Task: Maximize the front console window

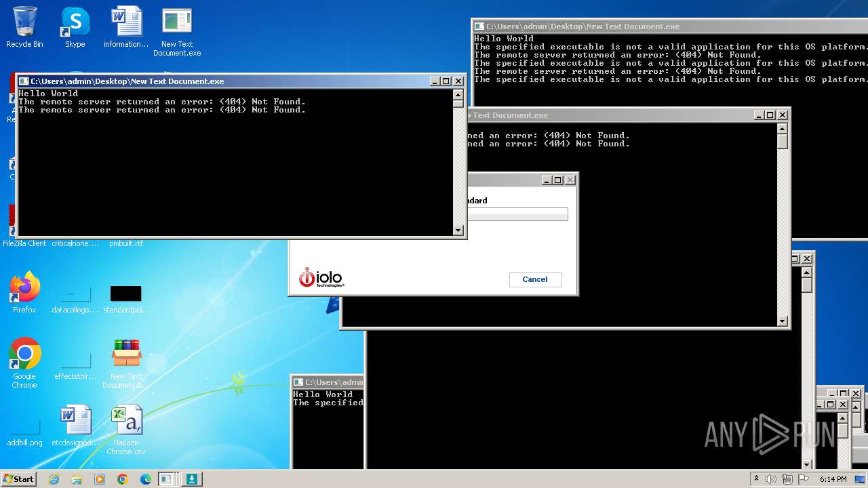Action: point(446,81)
